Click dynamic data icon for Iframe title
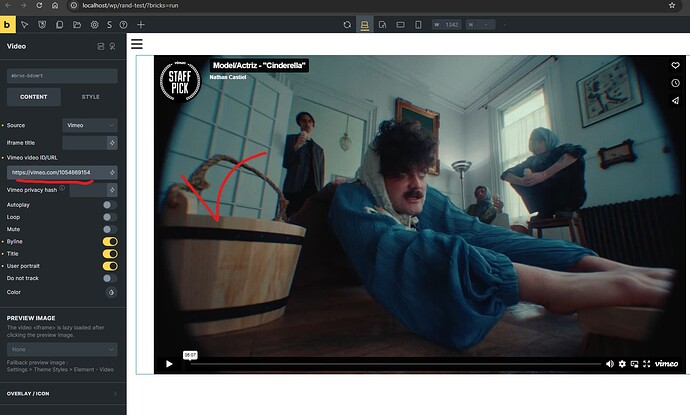 click(x=112, y=143)
